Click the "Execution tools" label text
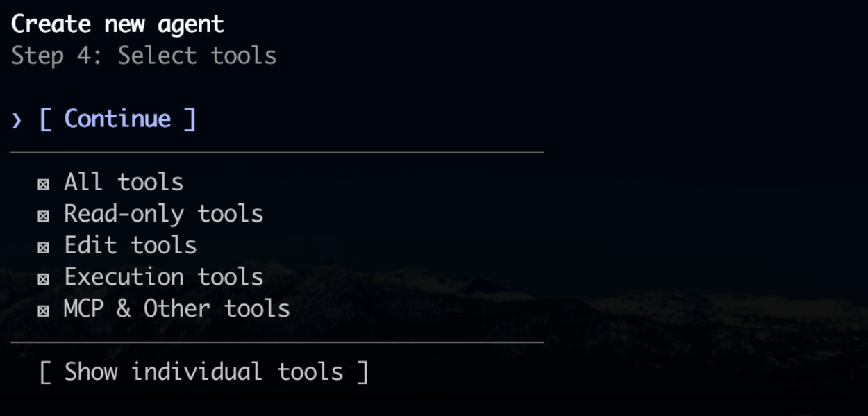The width and height of the screenshot is (868, 416). (x=163, y=277)
